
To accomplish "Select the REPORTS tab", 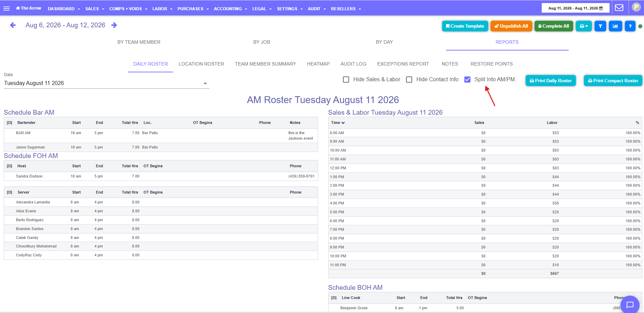I will (x=507, y=42).
